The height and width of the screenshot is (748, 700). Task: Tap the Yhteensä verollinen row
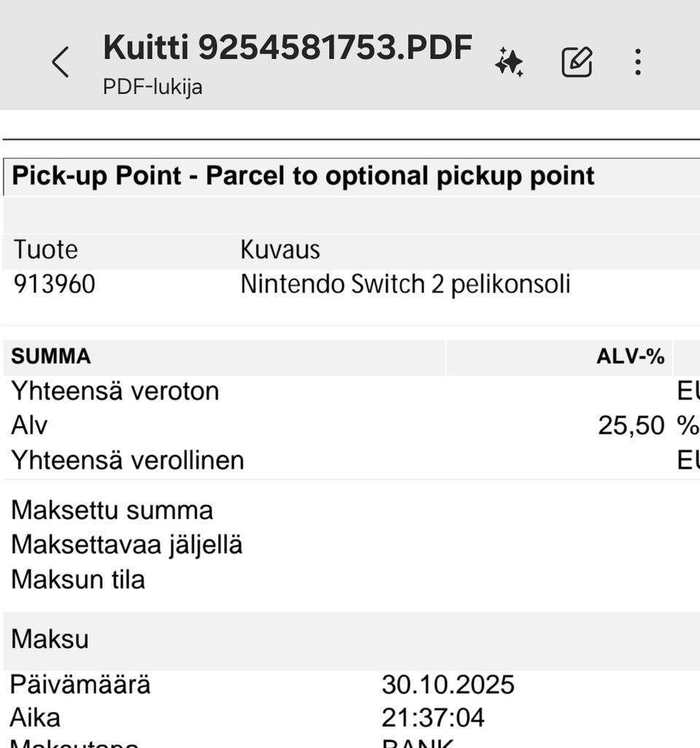point(127,461)
